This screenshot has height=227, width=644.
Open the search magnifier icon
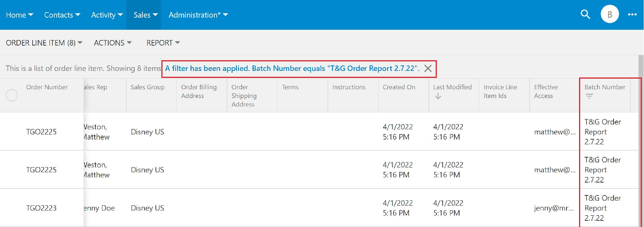585,15
